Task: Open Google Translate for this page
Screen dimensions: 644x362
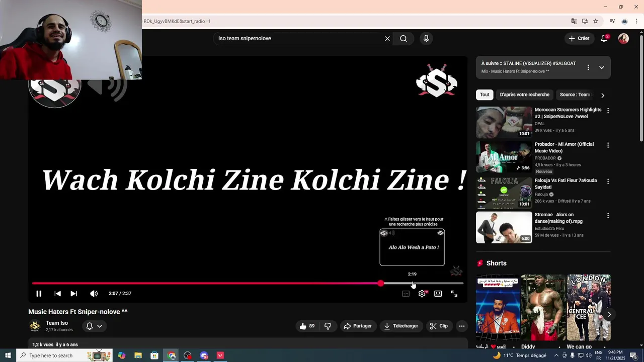Action: click(574, 21)
